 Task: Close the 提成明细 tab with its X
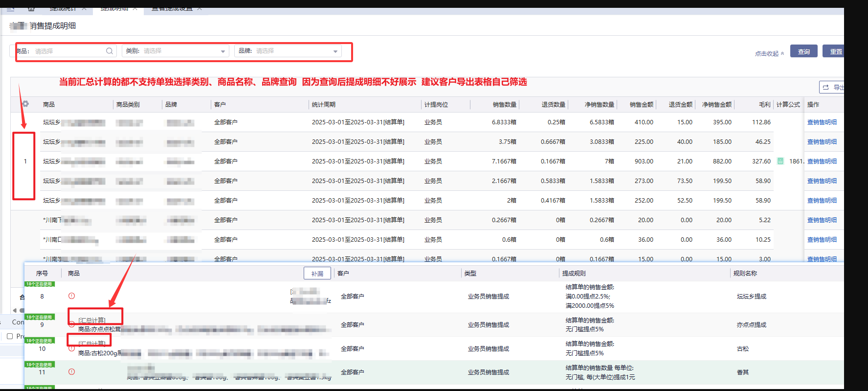coord(135,9)
